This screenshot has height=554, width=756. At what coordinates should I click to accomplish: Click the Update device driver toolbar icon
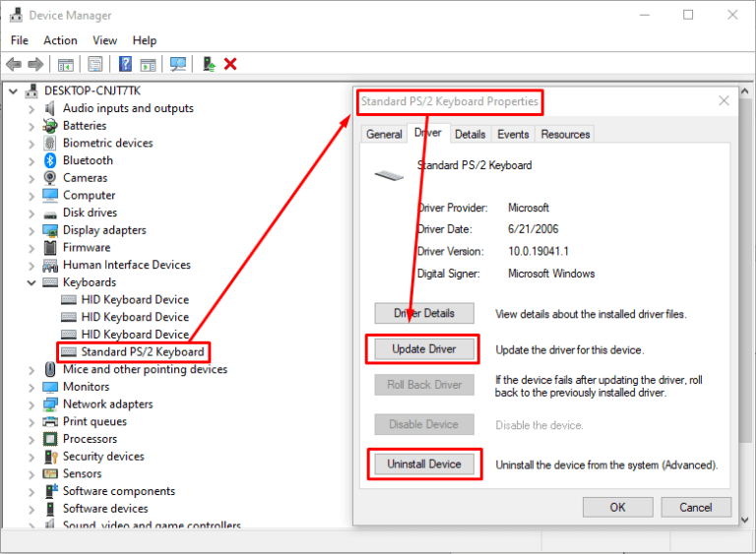209,64
